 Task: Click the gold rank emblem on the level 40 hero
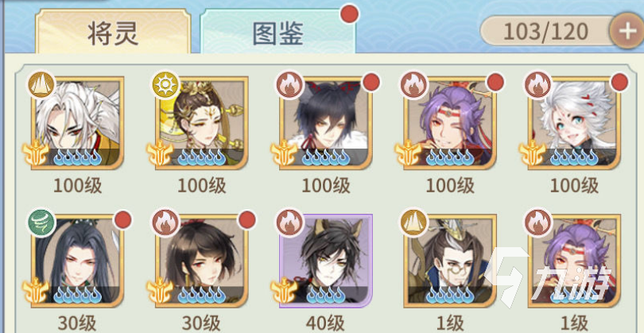click(x=284, y=290)
